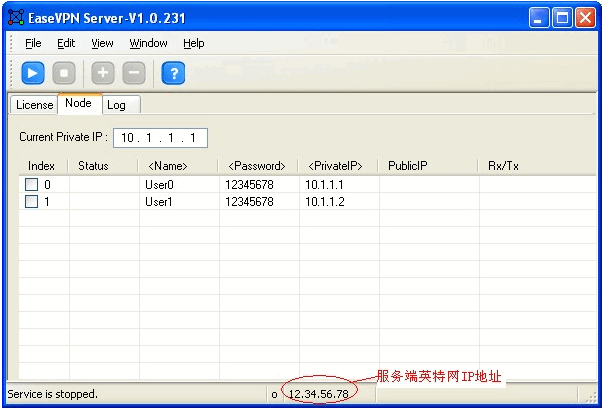Open the Help menu
This screenshot has height=409, width=602.
click(194, 43)
